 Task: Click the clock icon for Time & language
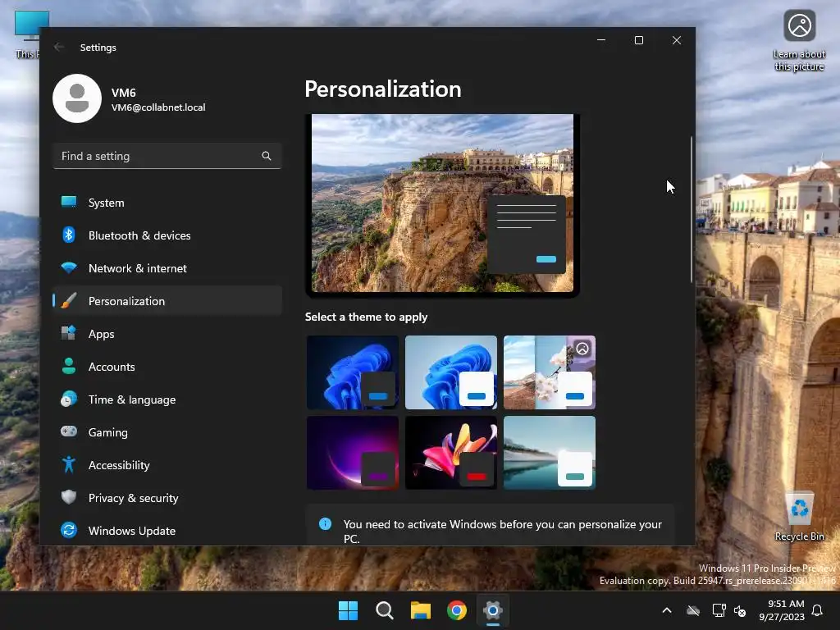69,399
